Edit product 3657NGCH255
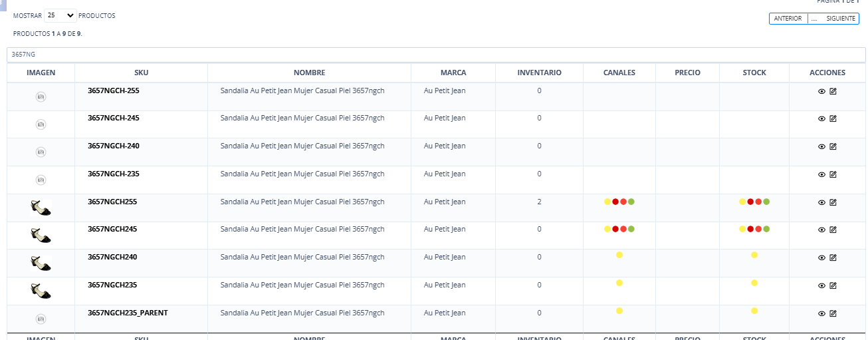This screenshot has width=868, height=340. 833,202
